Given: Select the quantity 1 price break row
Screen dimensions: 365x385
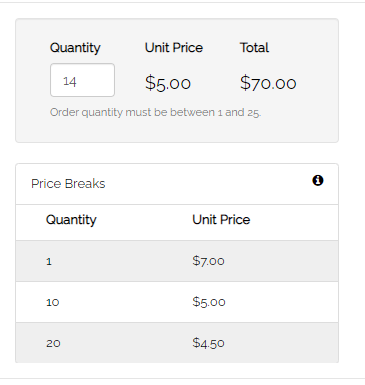Looking at the screenshot, I should point(177,261).
